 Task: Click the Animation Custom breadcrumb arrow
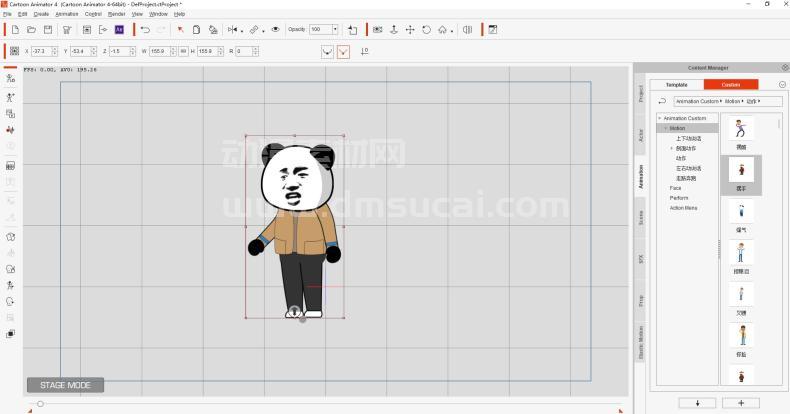pos(721,101)
